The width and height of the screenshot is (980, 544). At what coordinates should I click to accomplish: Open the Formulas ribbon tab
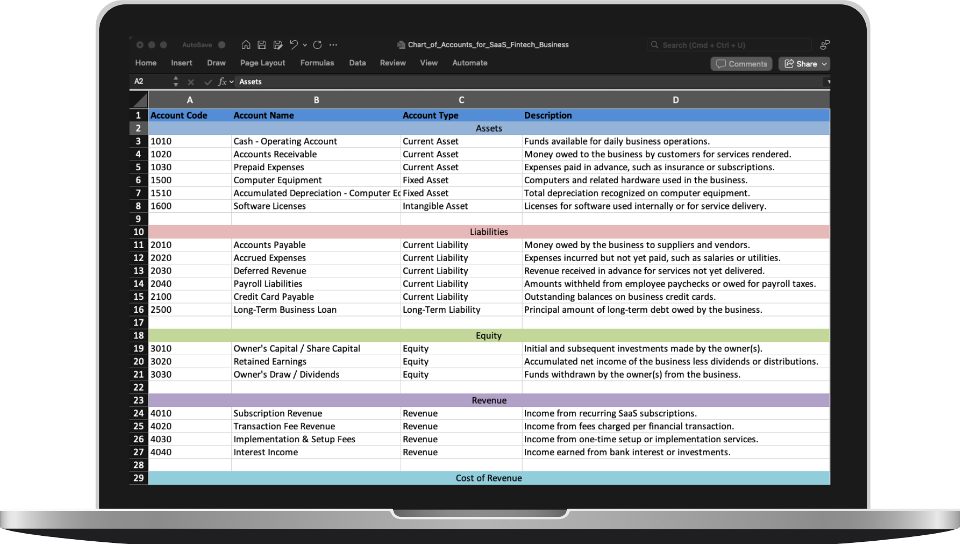[317, 63]
